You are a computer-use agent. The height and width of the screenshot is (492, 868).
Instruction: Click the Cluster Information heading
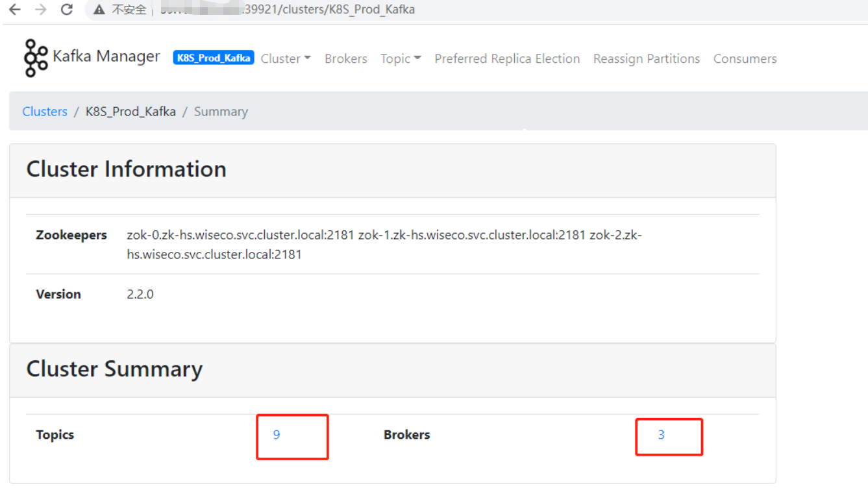[127, 169]
